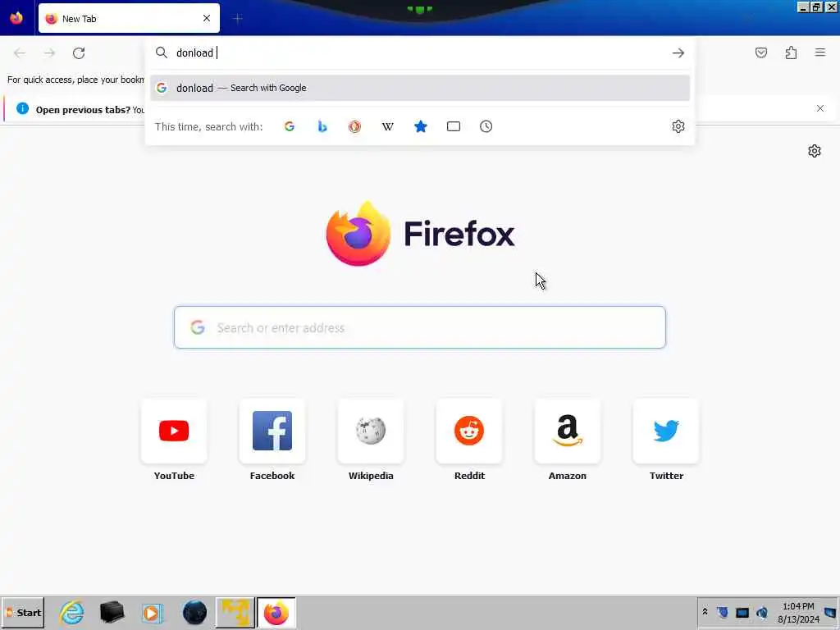Focus the 'Search or enter address' box

pyautogui.click(x=419, y=327)
